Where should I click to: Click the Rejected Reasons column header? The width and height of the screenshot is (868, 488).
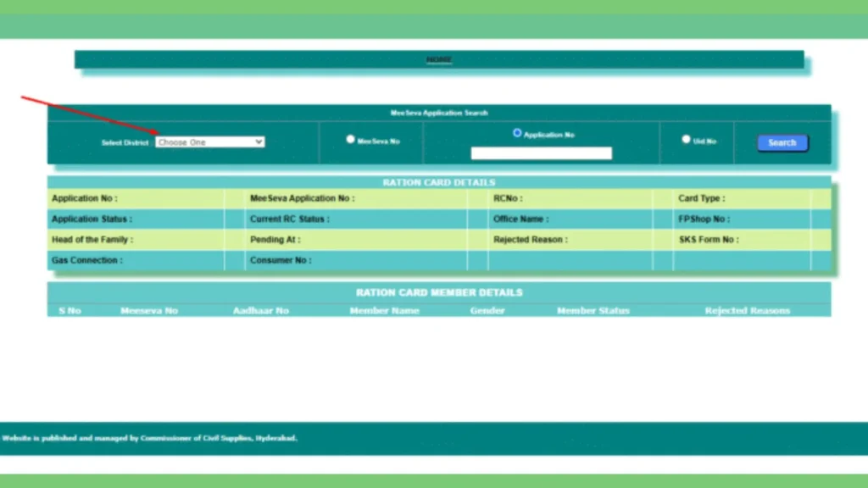click(x=748, y=311)
